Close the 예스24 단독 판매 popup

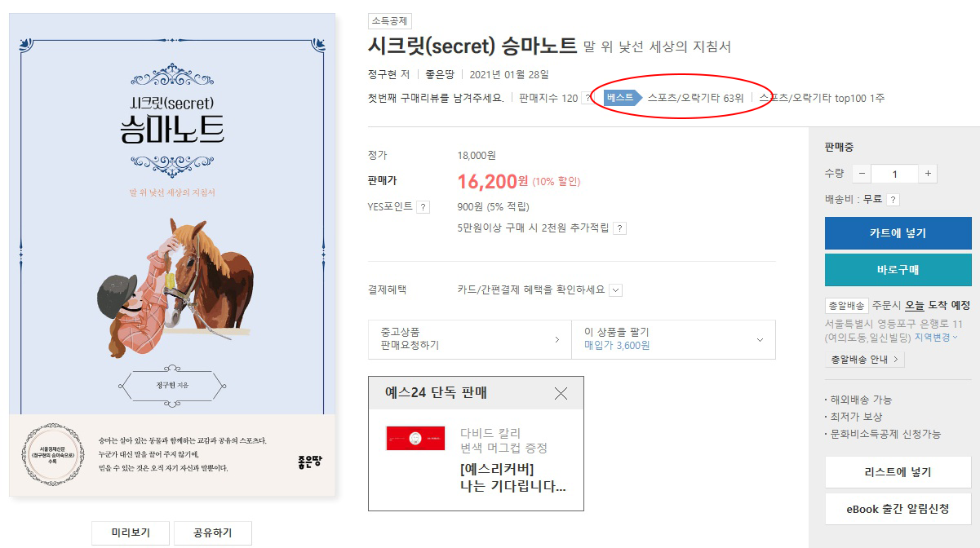[561, 394]
